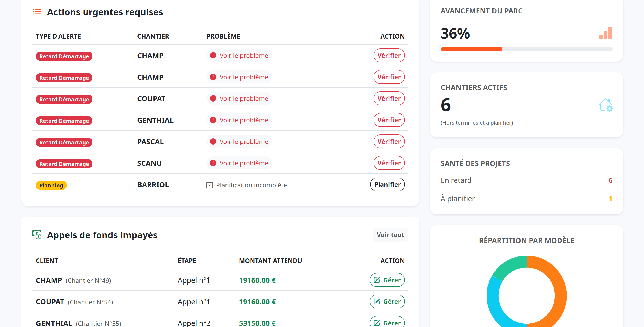Click the CLIENT column header
The height and width of the screenshot is (327, 644).
(47, 261)
